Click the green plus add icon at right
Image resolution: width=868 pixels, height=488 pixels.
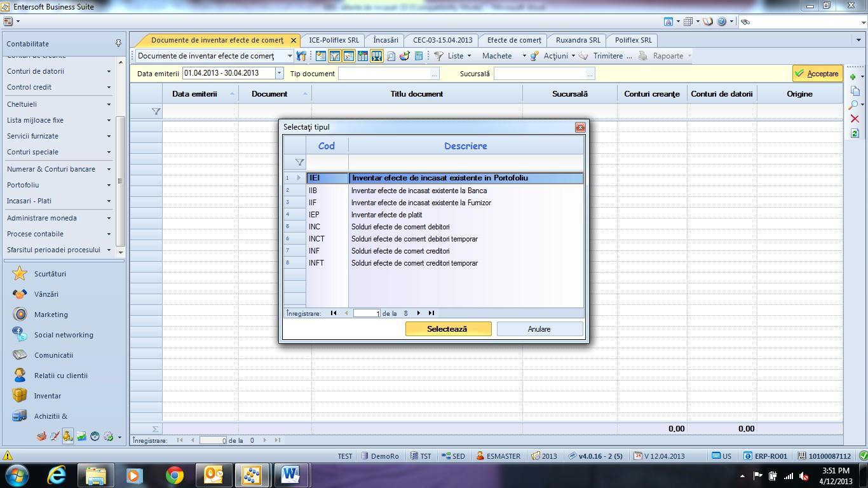tap(854, 77)
